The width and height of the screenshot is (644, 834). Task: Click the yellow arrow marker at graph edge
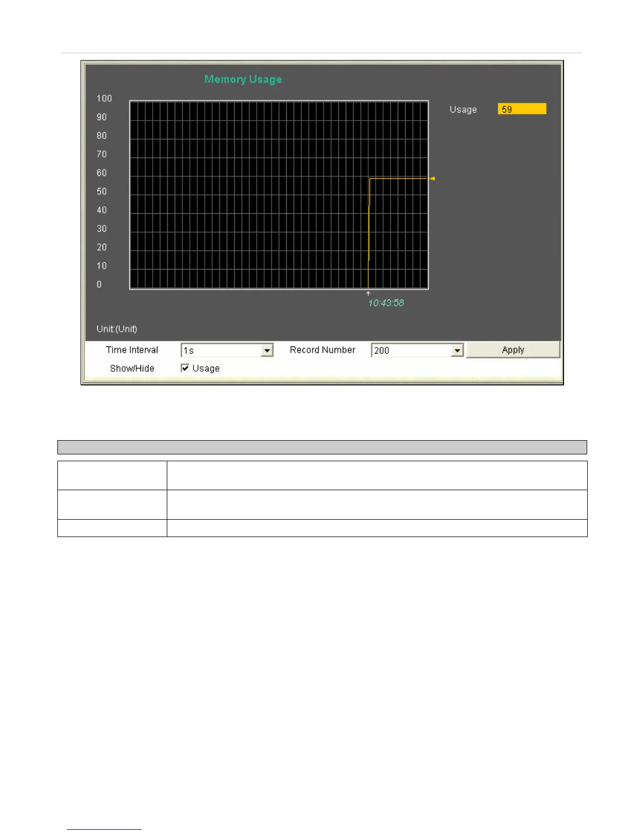432,178
